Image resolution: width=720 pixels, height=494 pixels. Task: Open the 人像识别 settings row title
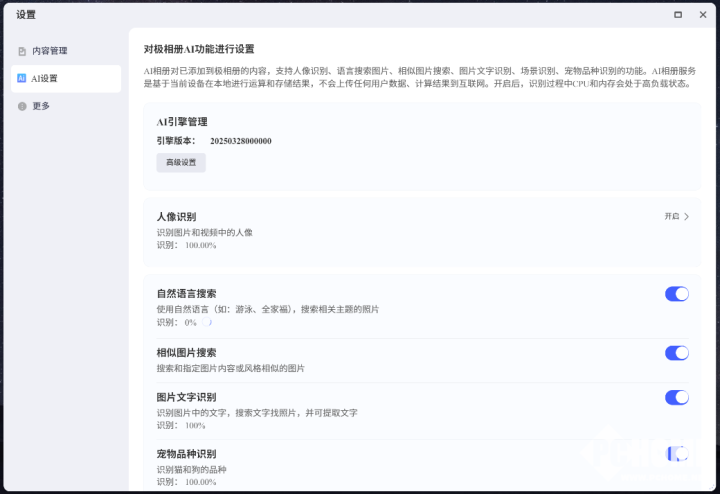coord(176,217)
